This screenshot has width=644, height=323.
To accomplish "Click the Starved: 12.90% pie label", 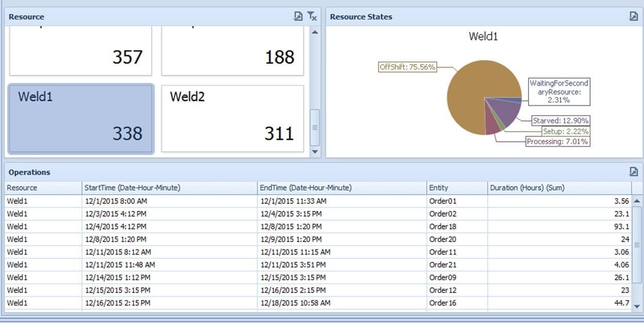I will pos(561,121).
